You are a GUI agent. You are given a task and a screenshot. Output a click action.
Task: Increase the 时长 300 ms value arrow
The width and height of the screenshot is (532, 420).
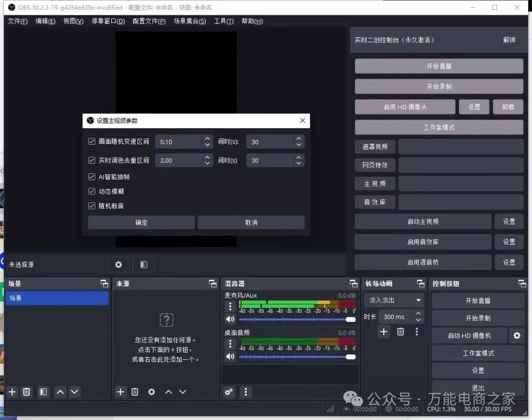coord(418,314)
